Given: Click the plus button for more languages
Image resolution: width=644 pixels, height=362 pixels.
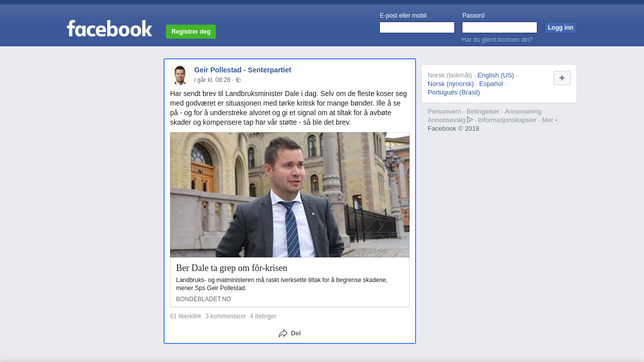Looking at the screenshot, I should pos(562,78).
